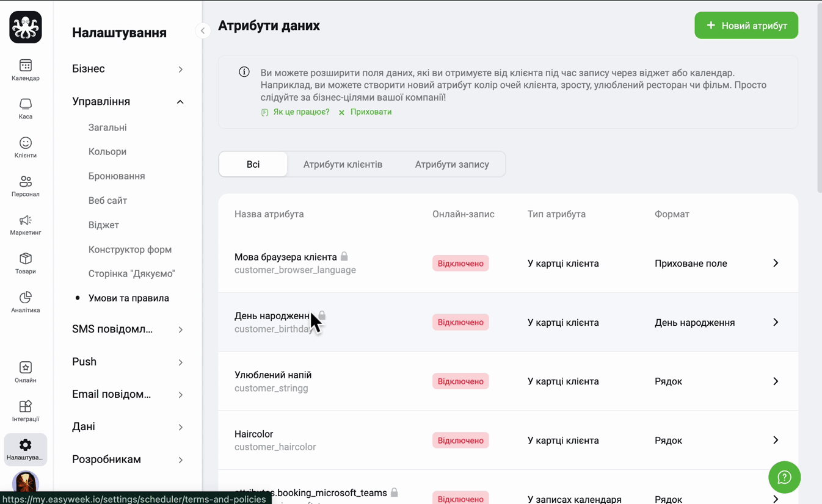Open the Як це працює? link

pyautogui.click(x=301, y=112)
